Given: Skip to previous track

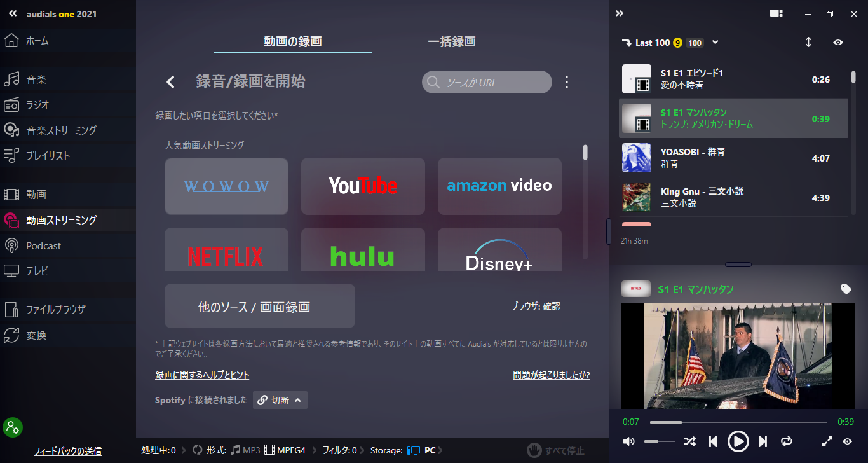Looking at the screenshot, I should (x=714, y=441).
